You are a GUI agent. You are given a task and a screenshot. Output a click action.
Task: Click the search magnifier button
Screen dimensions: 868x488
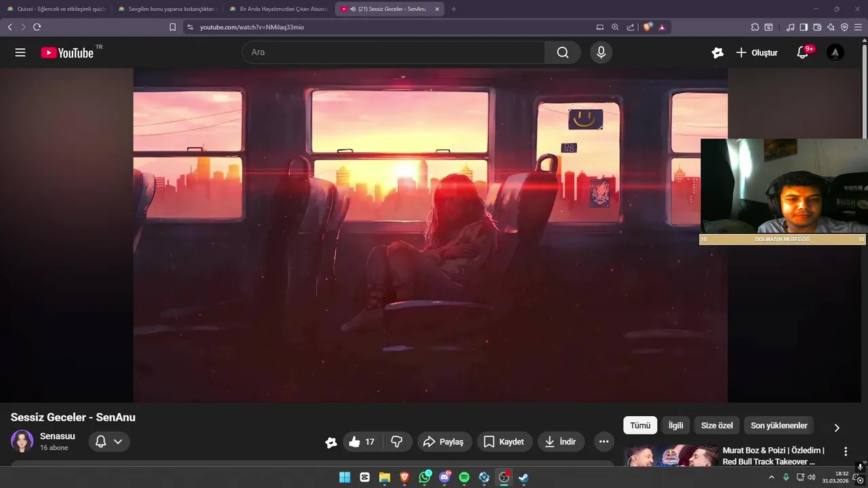(563, 52)
